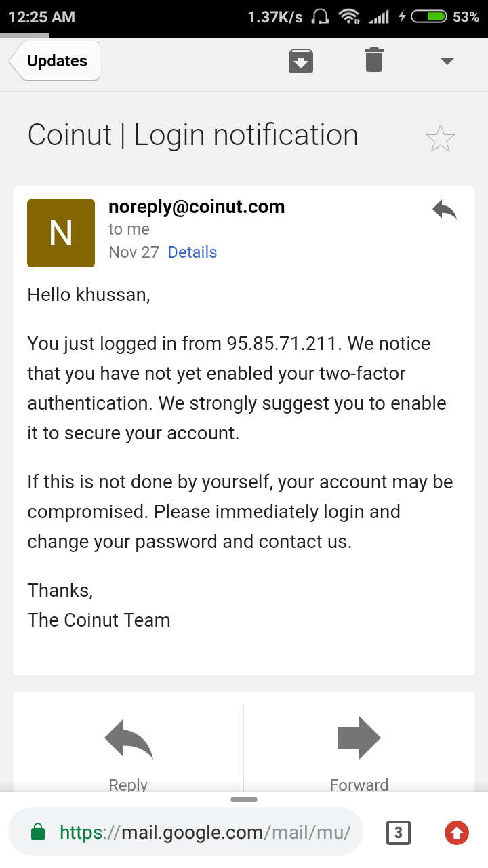
Task: Tap the battery indicator in status bar
Action: pos(429,17)
